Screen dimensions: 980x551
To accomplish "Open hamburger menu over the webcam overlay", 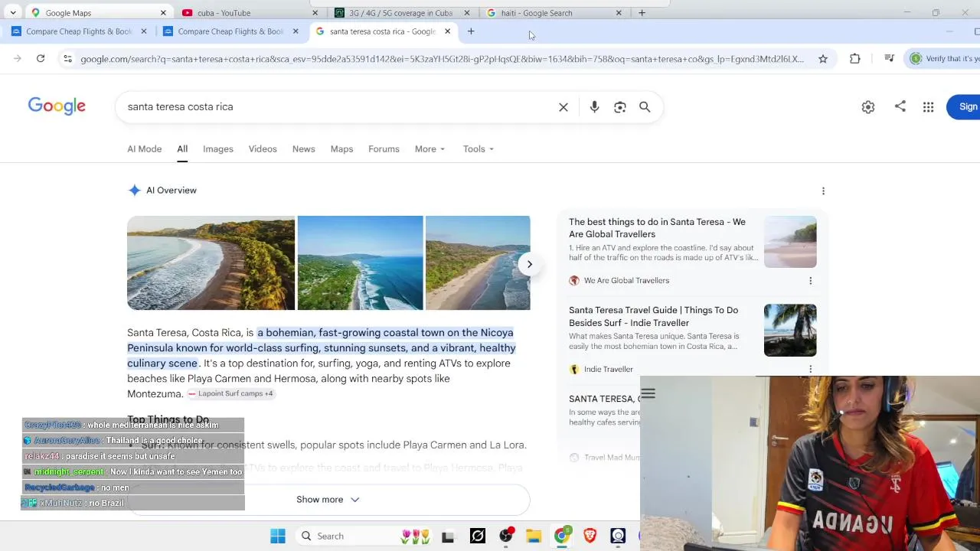I will [648, 394].
